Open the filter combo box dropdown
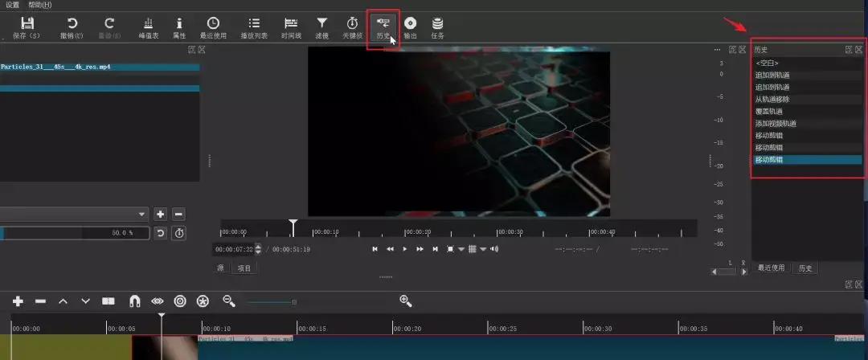868x360 pixels. [74, 214]
